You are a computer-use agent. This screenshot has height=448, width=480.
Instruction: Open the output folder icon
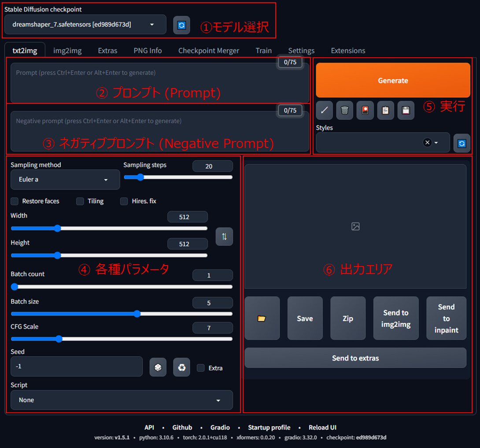click(x=262, y=318)
